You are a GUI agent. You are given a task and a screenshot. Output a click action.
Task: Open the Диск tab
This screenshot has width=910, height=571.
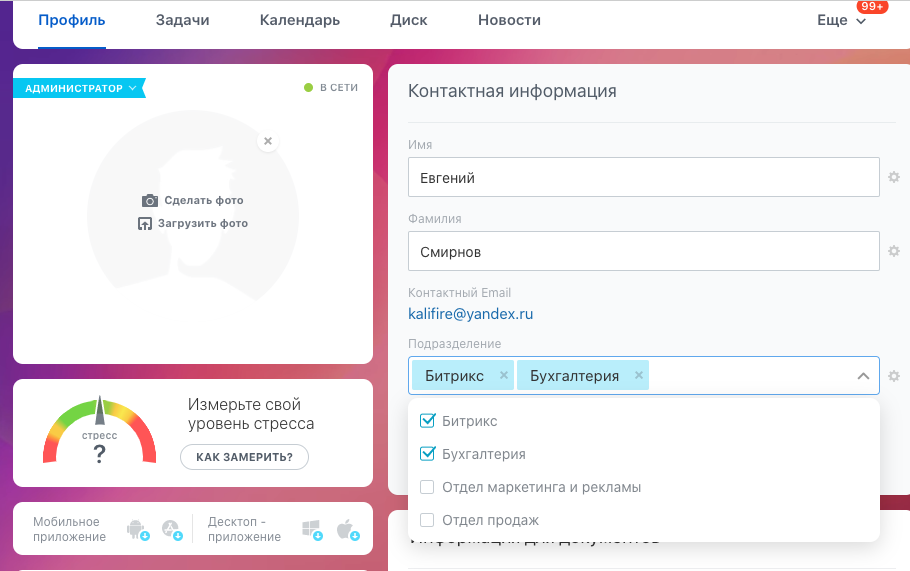click(x=409, y=20)
